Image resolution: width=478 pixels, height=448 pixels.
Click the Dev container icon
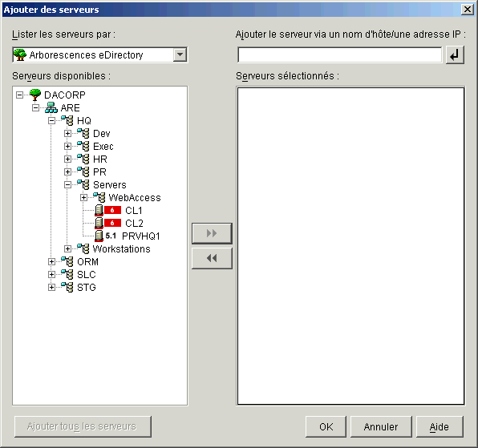click(x=83, y=133)
